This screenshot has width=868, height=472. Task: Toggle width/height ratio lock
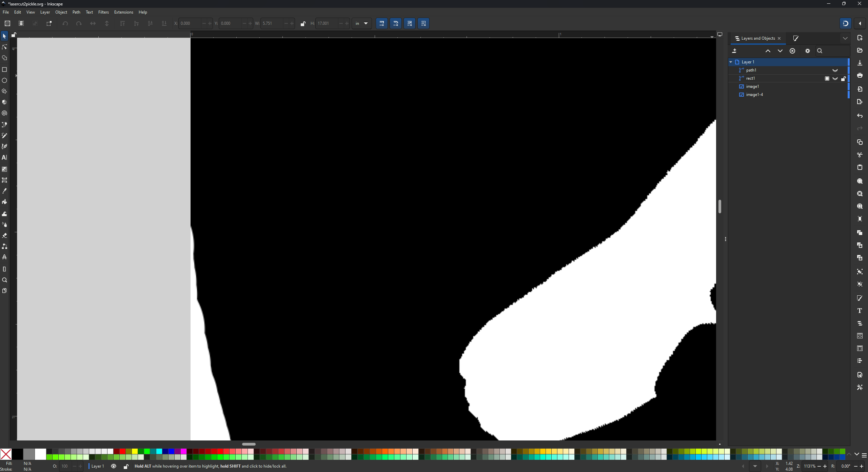303,23
